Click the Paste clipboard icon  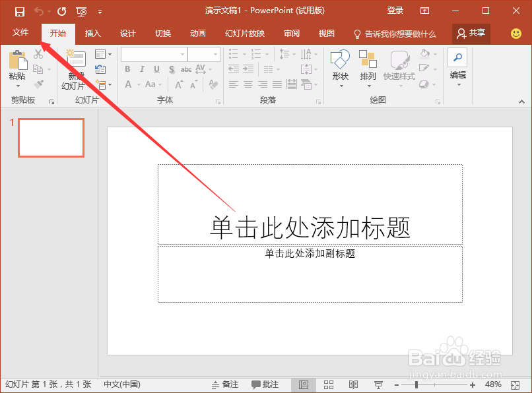pyautogui.click(x=18, y=60)
